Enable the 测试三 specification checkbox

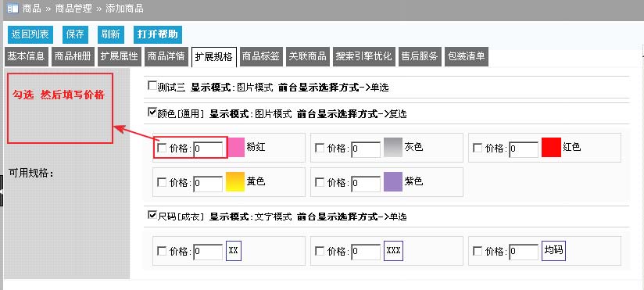[152, 86]
